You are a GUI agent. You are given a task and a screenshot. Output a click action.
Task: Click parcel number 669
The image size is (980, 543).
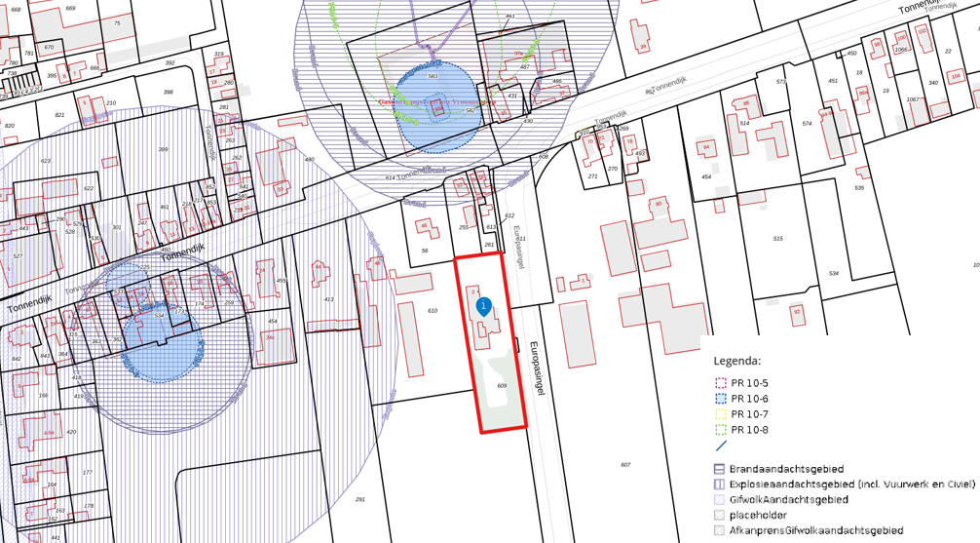(x=70, y=8)
